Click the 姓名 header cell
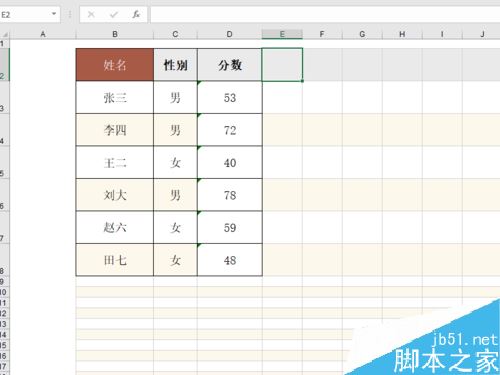 115,65
